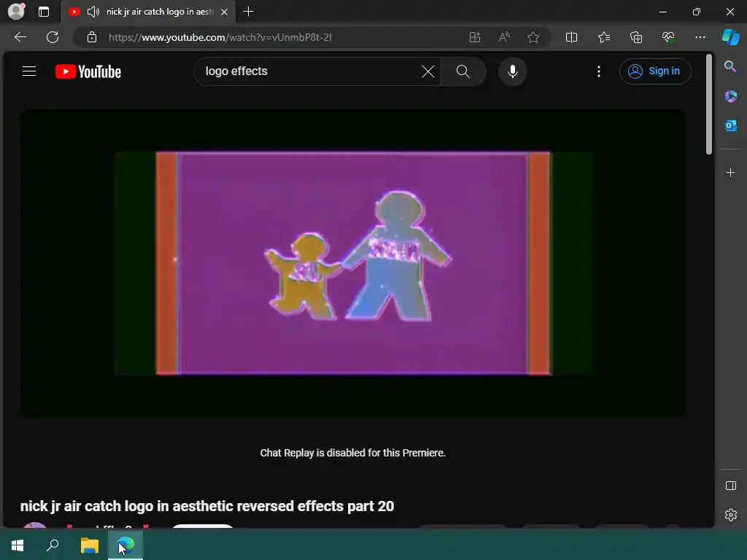
Task: Open Outlook in the sidebar
Action: [x=730, y=125]
